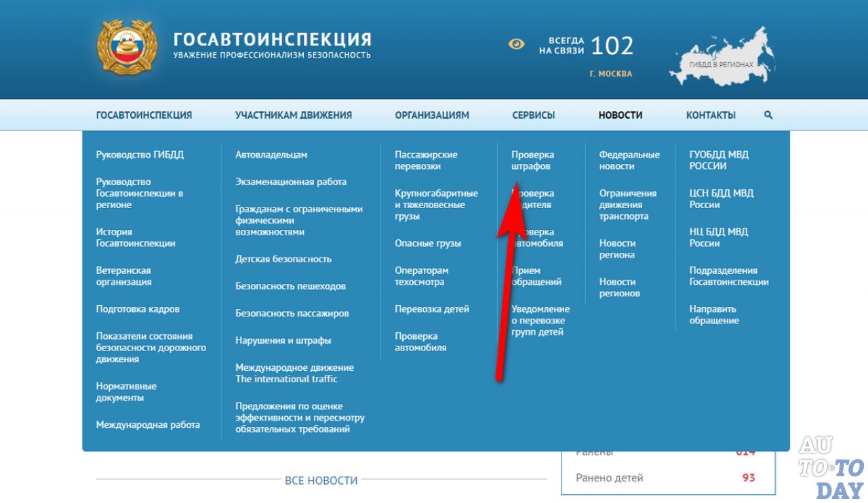Open Крупногабаритные и тяжеловесные грузы link
This screenshot has width=868, height=503.
click(x=436, y=205)
